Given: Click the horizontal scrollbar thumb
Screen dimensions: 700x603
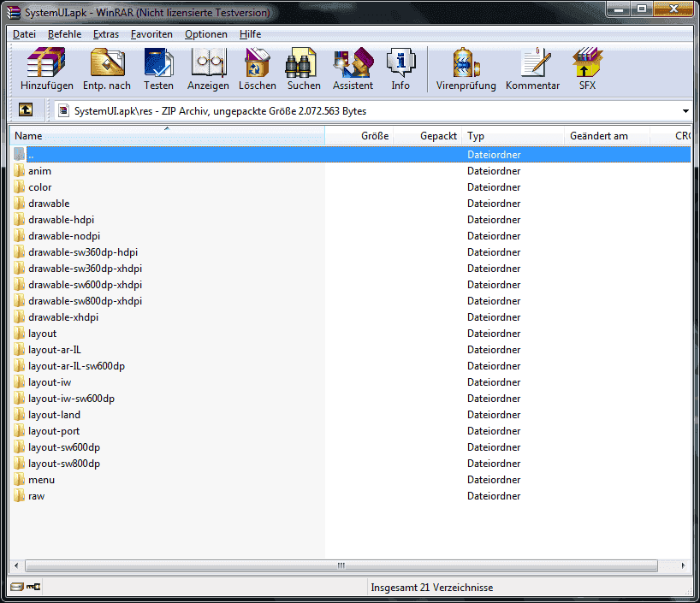Looking at the screenshot, I should pyautogui.click(x=341, y=565).
